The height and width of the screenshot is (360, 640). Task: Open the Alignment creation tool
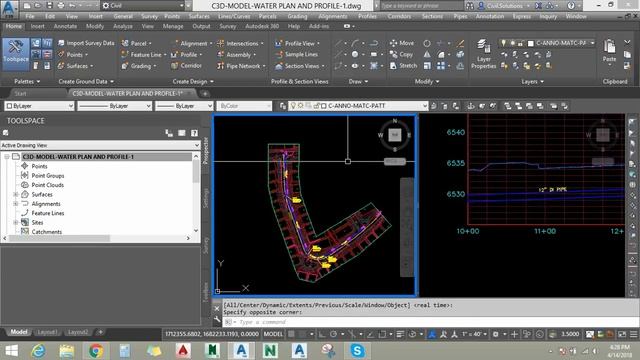coord(192,43)
